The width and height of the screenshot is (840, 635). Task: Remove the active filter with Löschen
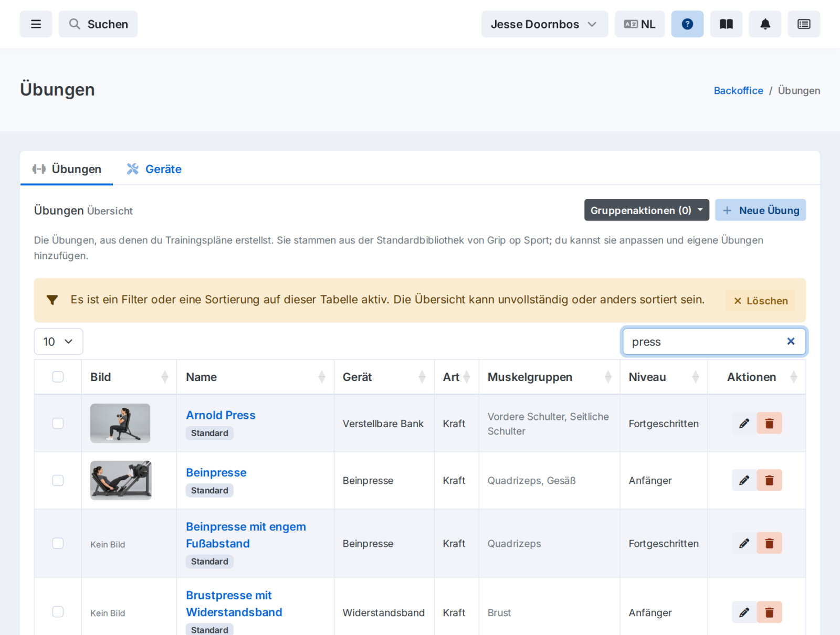click(x=760, y=301)
